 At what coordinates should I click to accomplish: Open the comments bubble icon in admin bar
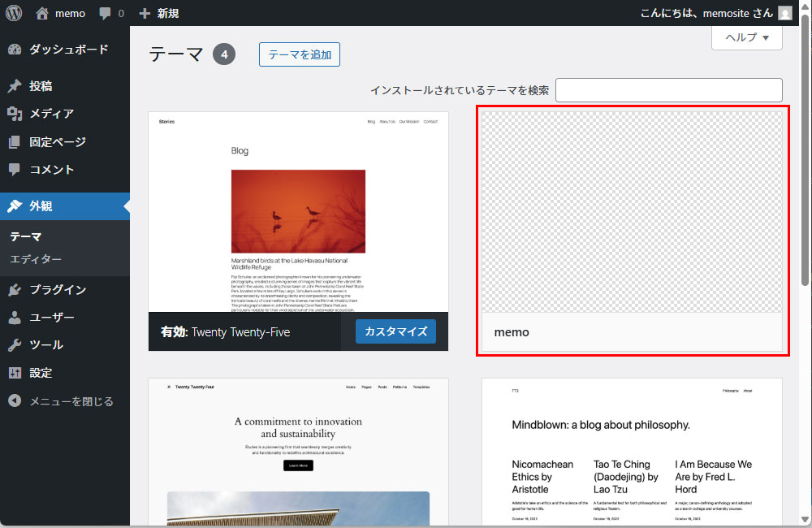(105, 14)
